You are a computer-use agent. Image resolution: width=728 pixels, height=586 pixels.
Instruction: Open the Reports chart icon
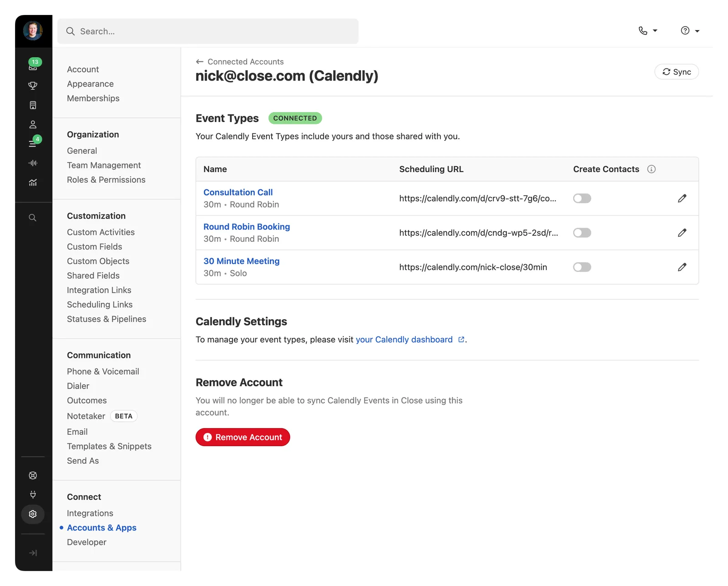pyautogui.click(x=33, y=183)
